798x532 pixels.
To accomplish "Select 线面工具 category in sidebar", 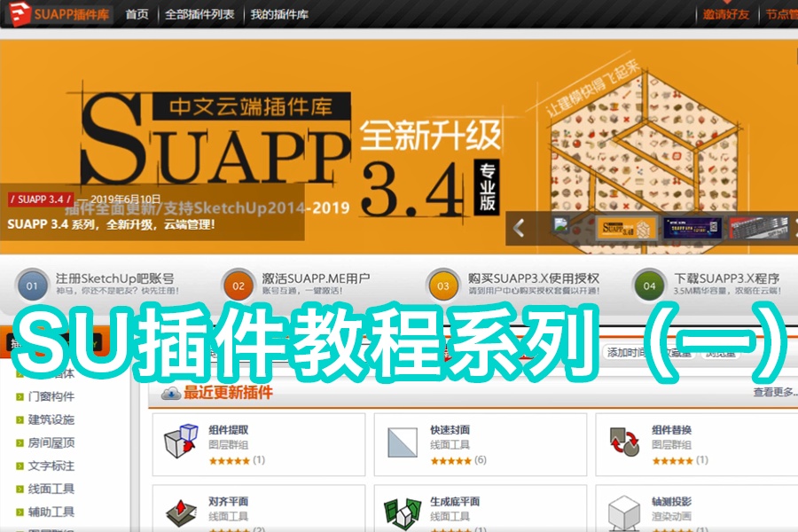I will pos(51,489).
